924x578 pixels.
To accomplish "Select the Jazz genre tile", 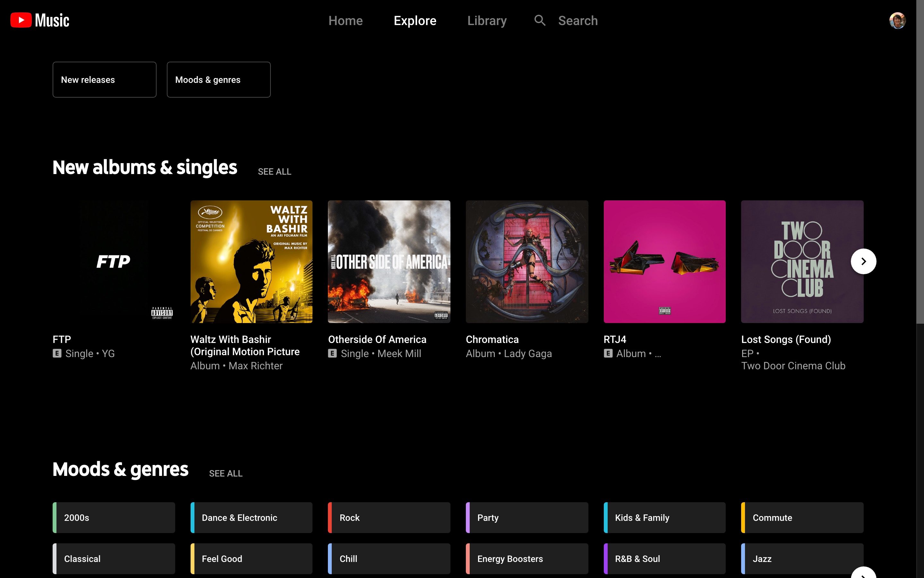I will tap(802, 558).
